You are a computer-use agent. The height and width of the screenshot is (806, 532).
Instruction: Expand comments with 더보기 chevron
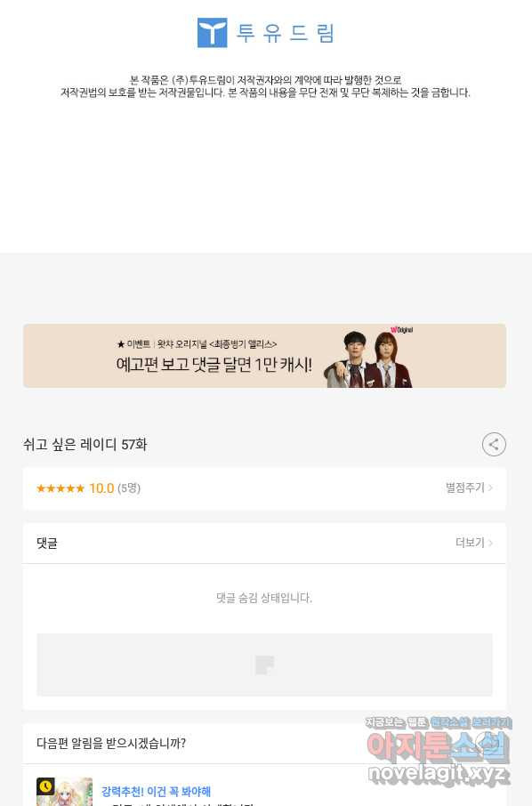(490, 543)
